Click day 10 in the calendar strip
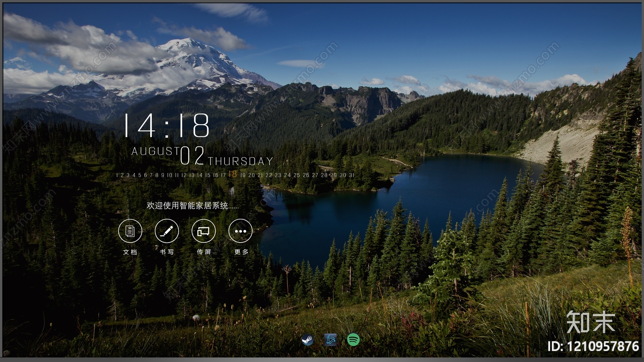 169,175
